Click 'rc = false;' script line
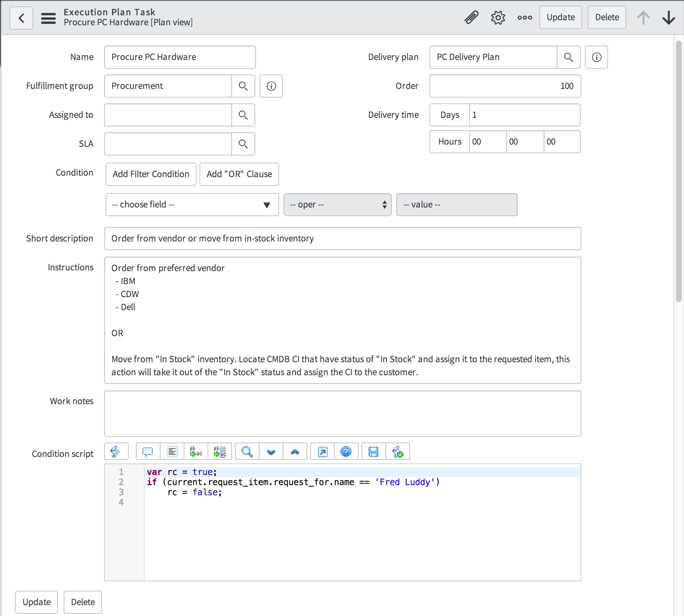 [x=194, y=492]
